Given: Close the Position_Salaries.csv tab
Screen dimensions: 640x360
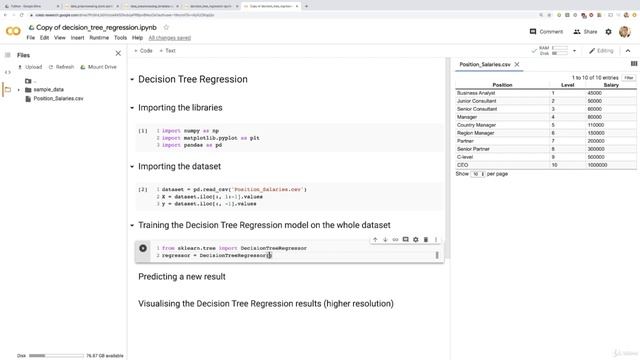Looking at the screenshot, I should point(517,64).
